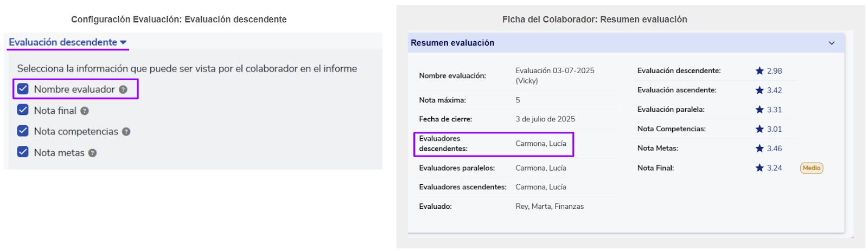Click evaluator name in Evaluadores descendentes row
The width and height of the screenshot is (868, 251).
pyautogui.click(x=540, y=144)
